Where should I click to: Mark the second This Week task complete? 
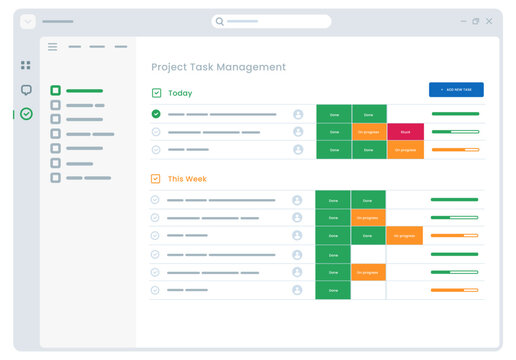click(x=155, y=218)
